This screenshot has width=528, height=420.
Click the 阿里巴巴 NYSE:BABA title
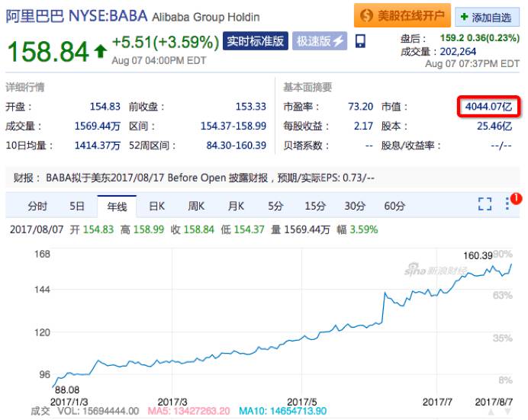[76, 16]
